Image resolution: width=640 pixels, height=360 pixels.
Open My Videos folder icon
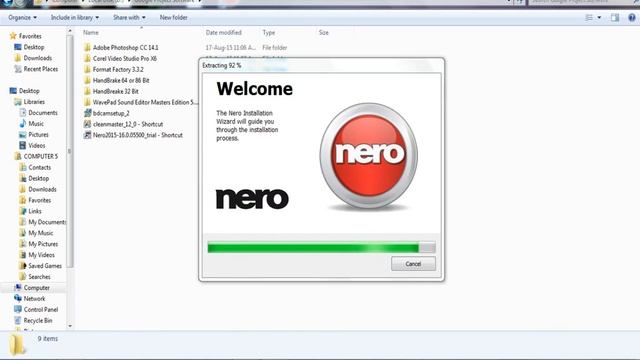tap(23, 255)
